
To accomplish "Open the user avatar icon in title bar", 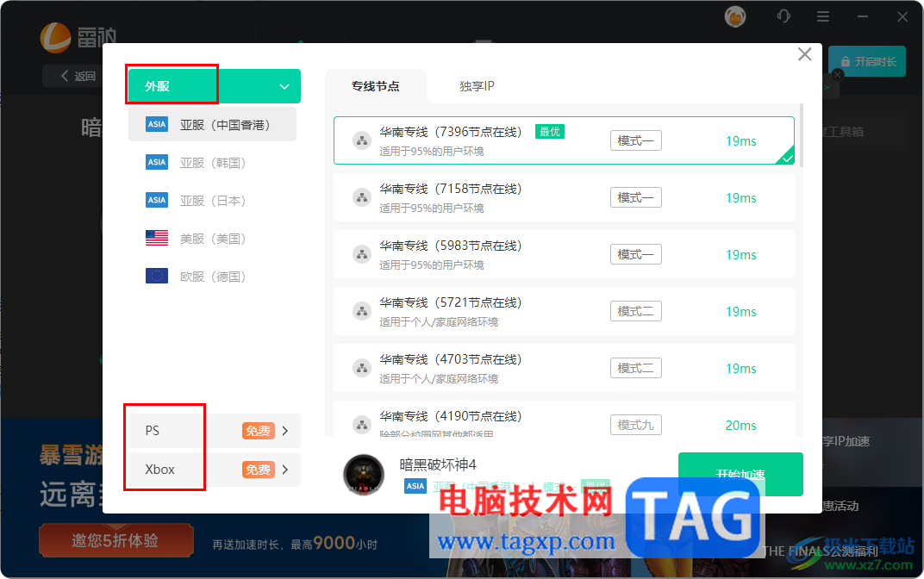I will 735,16.
